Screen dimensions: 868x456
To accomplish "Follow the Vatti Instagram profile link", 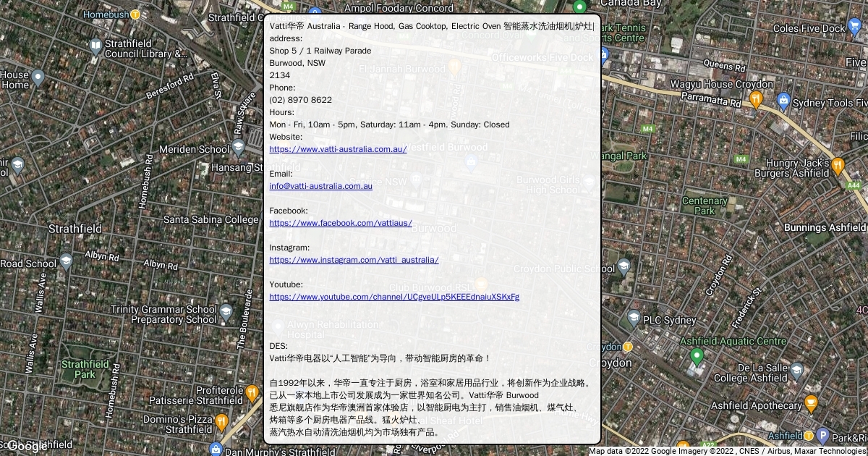I will click(x=354, y=260).
